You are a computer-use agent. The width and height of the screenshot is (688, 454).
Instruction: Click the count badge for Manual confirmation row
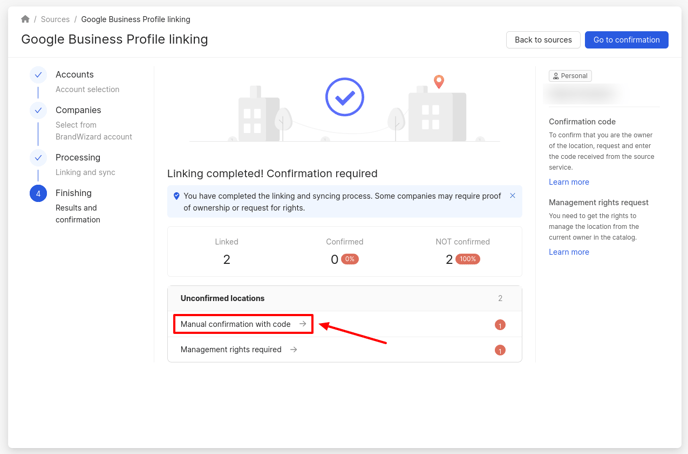click(500, 325)
